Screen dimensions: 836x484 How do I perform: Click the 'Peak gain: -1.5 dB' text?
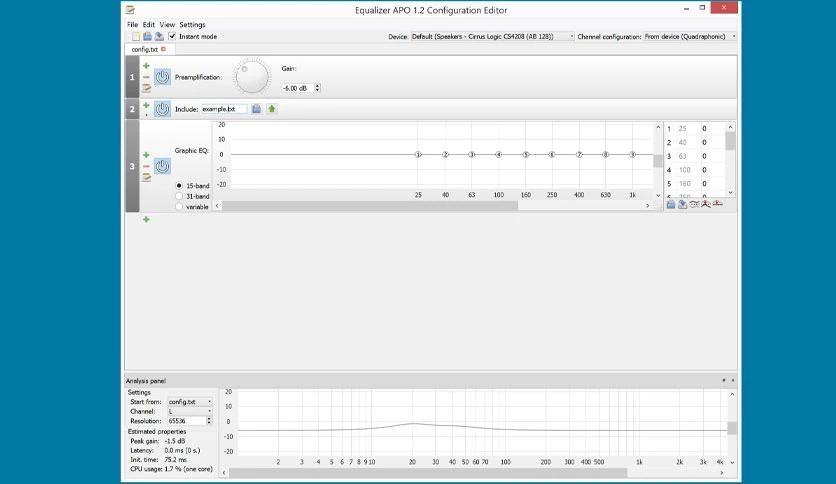(x=158, y=441)
